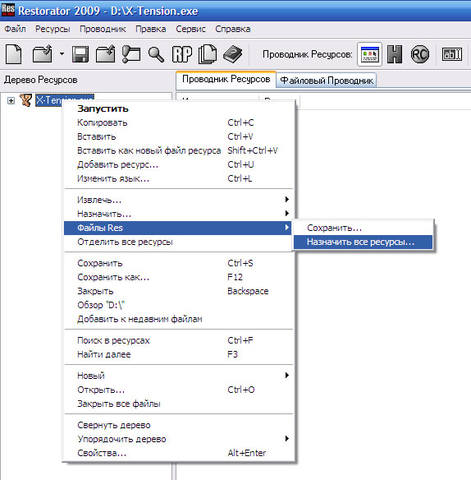471x480 pixels.
Task: Expand the Новый submenu
Action: [179, 376]
